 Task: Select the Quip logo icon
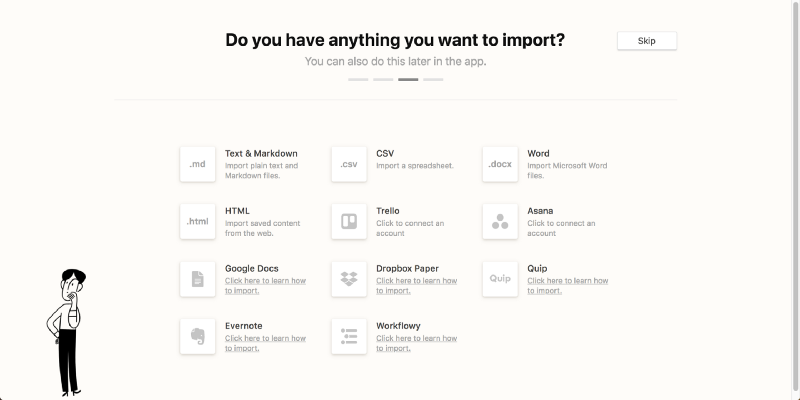[x=500, y=279]
